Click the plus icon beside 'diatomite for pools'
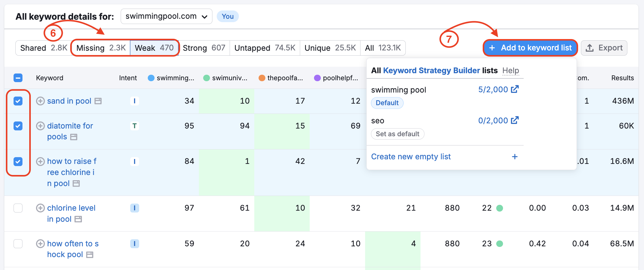The width and height of the screenshot is (644, 270). 40,126
